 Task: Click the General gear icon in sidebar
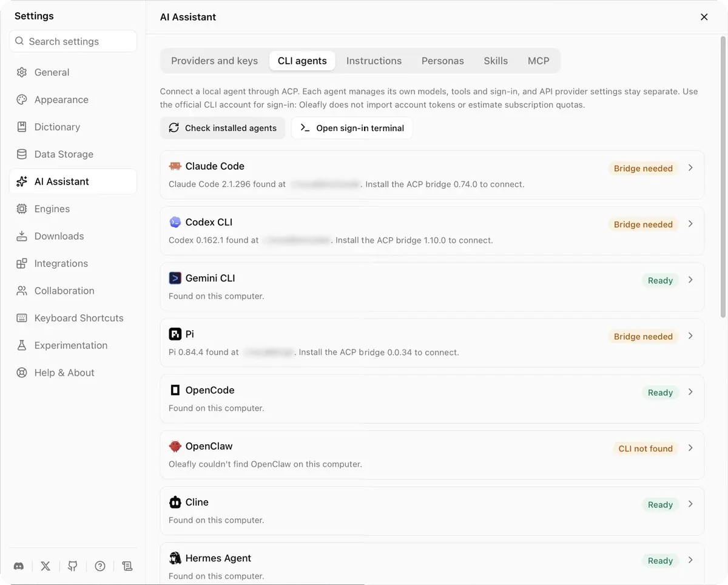[x=22, y=72]
